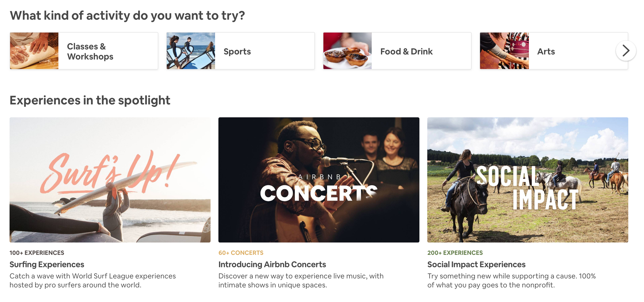Choose the Food & Drink category
Image resolution: width=644 pixels, height=302 pixels.
[397, 51]
